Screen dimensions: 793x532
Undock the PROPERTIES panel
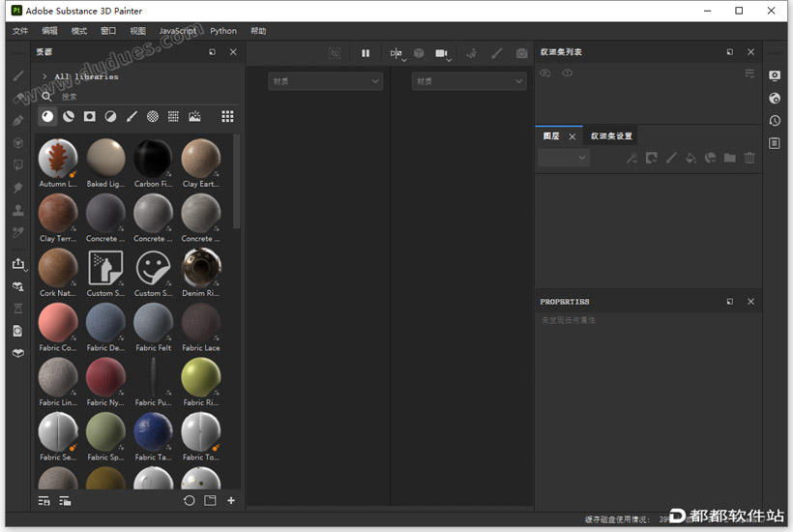pyautogui.click(x=730, y=302)
